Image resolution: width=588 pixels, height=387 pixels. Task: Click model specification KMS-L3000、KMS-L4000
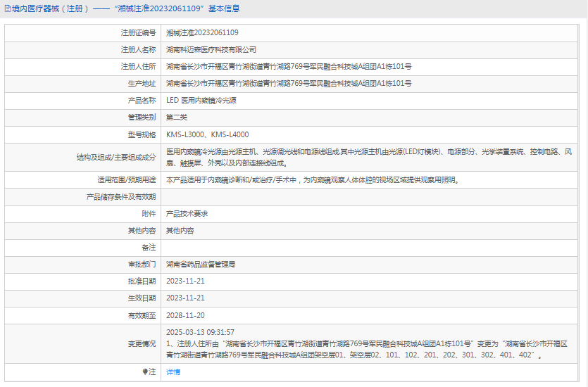pyautogui.click(x=207, y=134)
